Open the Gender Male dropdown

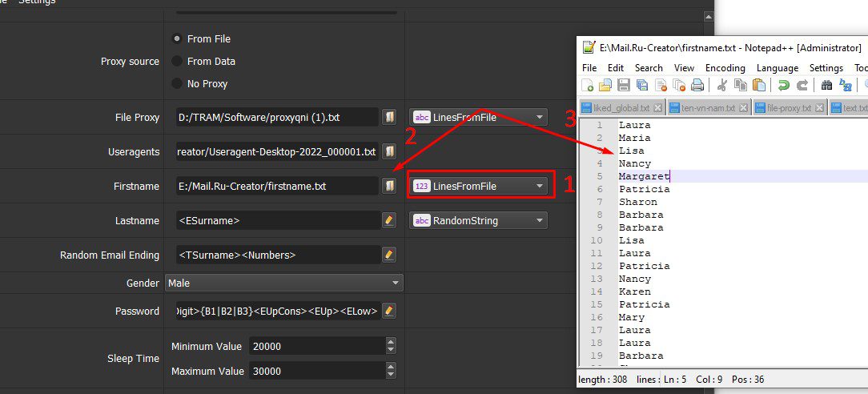[284, 283]
